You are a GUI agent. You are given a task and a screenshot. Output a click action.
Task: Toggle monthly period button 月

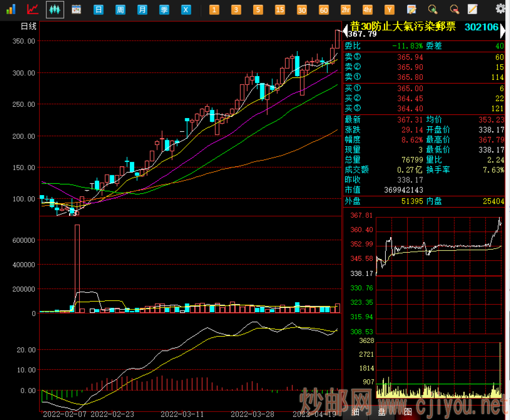tap(142, 9)
